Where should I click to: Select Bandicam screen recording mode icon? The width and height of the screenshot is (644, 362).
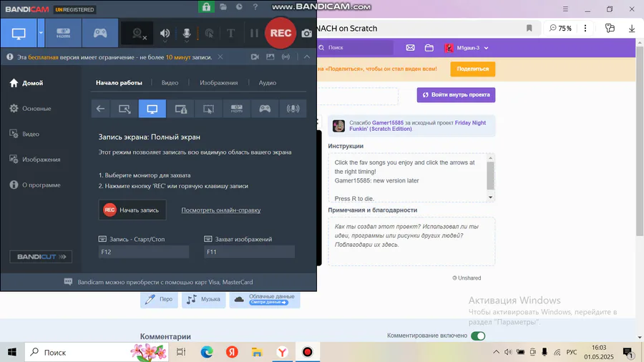(19, 33)
